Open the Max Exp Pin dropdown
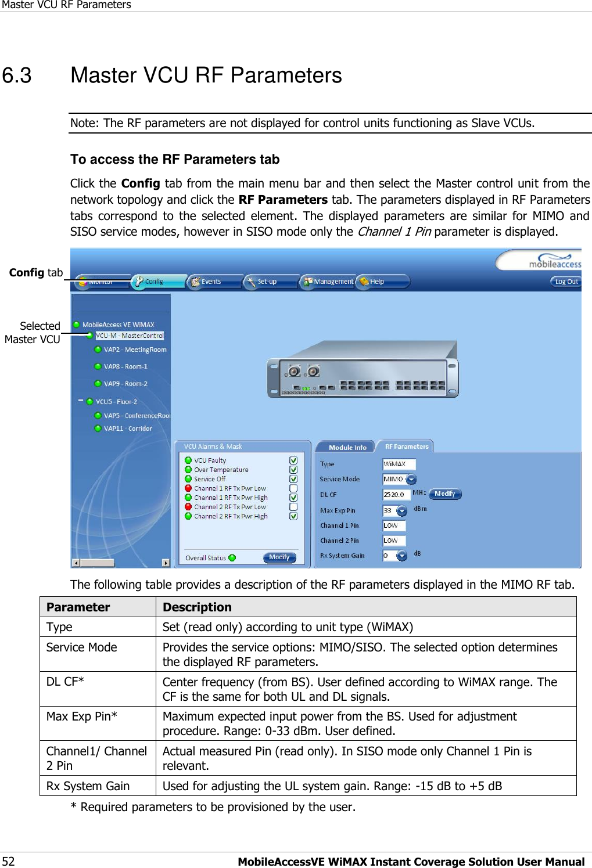592x868 pixels. (402, 511)
